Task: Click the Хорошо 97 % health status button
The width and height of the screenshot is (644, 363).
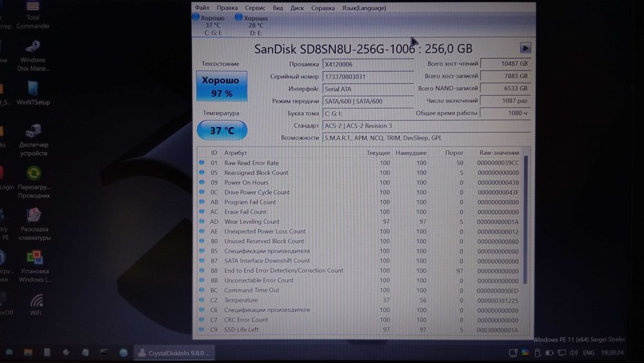Action: (x=222, y=86)
